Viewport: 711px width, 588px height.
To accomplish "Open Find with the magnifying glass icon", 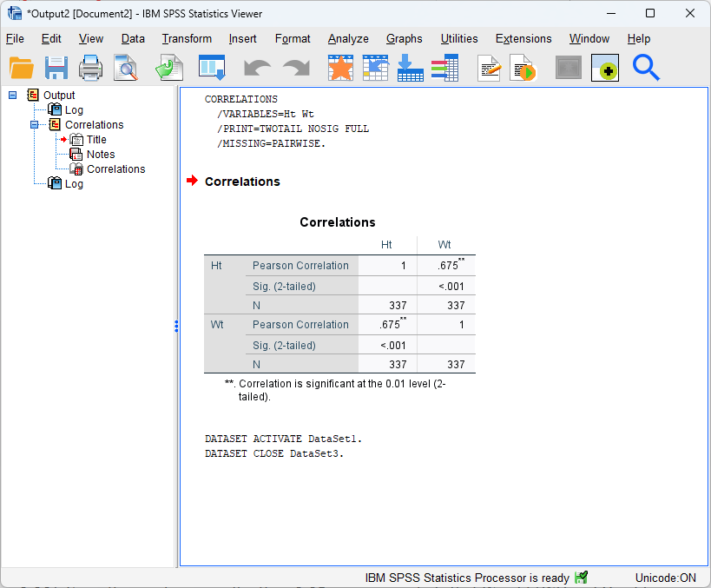I will 647,68.
